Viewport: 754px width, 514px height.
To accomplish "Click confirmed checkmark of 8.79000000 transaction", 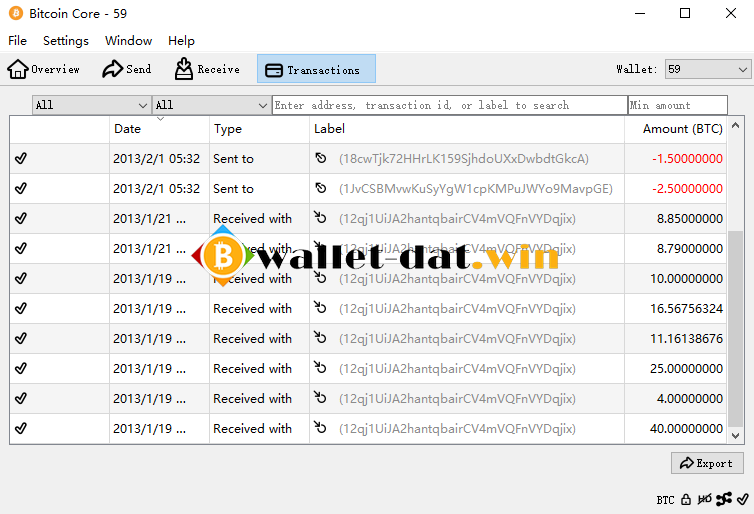I will pyautogui.click(x=21, y=248).
